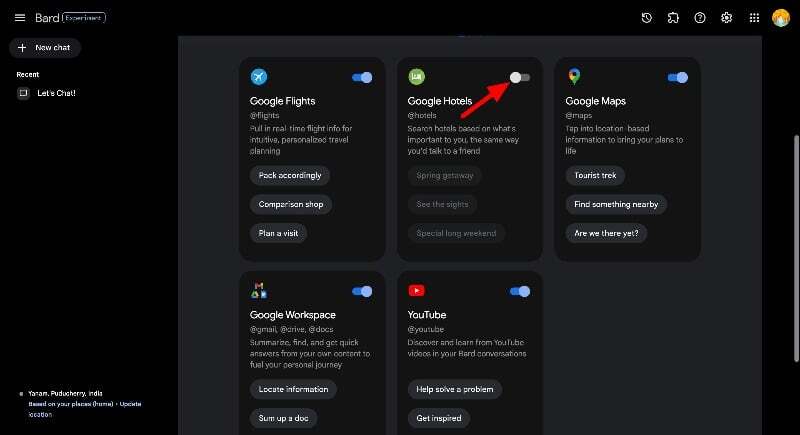The width and height of the screenshot is (800, 435).
Task: Select the See the sights chip
Action: 442,204
